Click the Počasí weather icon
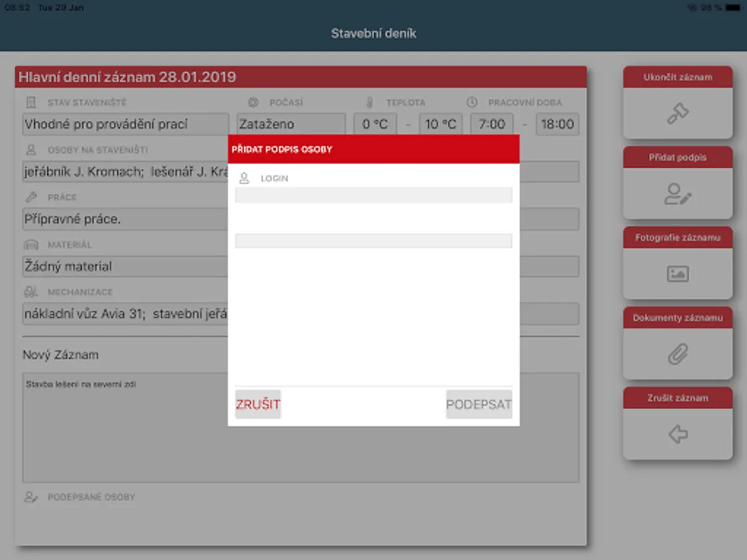The height and width of the screenshot is (560, 747). coord(253,102)
